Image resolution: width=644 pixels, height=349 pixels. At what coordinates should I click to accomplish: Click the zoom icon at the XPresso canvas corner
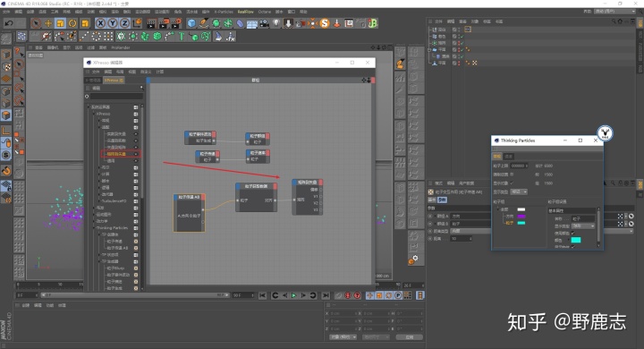[369, 81]
